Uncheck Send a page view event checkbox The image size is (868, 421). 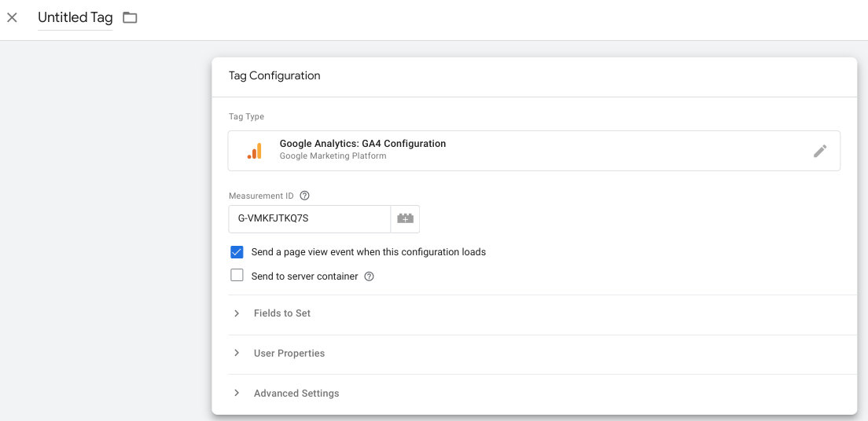click(x=237, y=252)
